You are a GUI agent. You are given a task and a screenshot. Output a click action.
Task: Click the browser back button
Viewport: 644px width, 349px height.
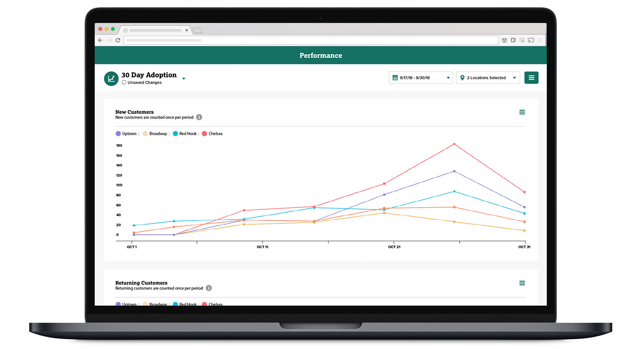(100, 40)
